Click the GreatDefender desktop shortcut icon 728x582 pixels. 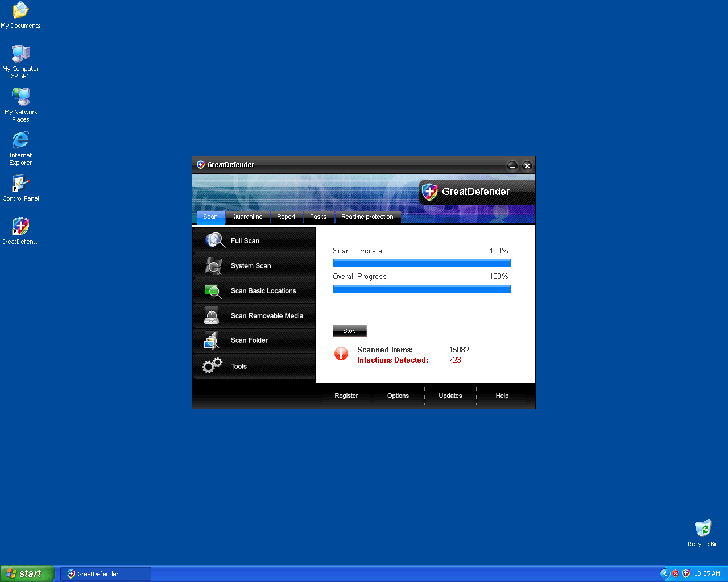click(x=20, y=227)
